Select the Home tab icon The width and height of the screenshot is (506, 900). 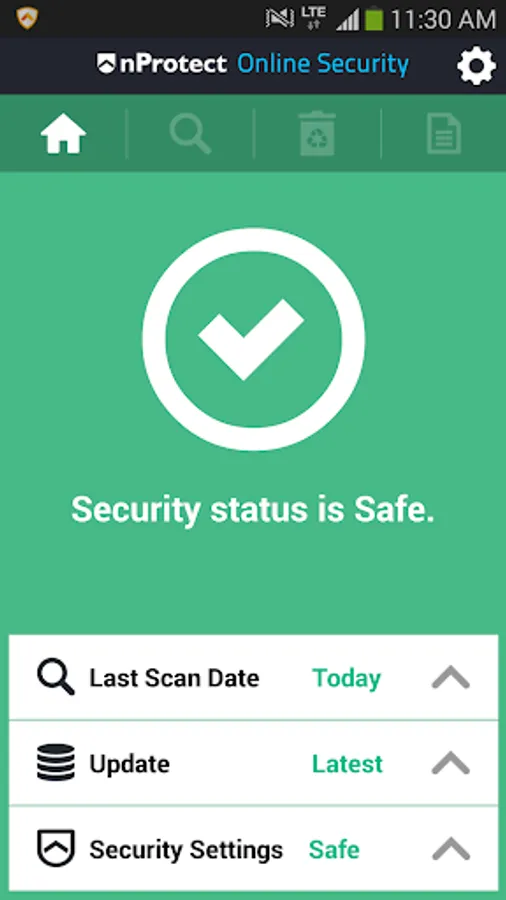pyautogui.click(x=63, y=134)
